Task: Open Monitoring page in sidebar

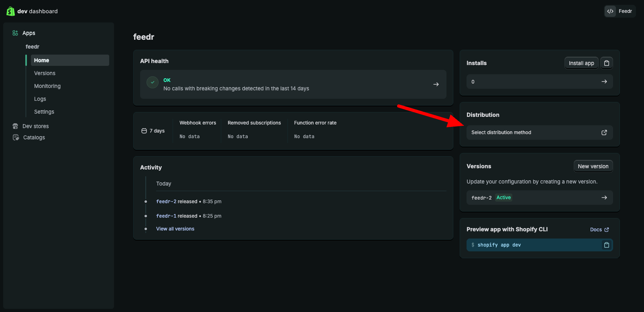Action: 47,86
